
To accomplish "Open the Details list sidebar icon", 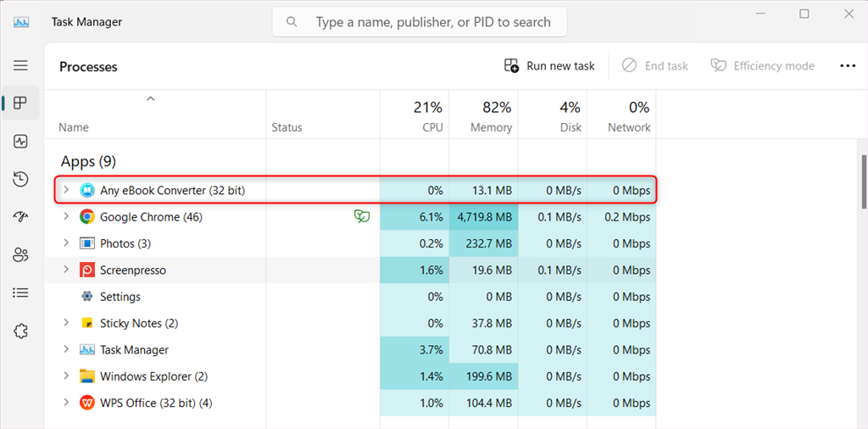I will (20, 292).
